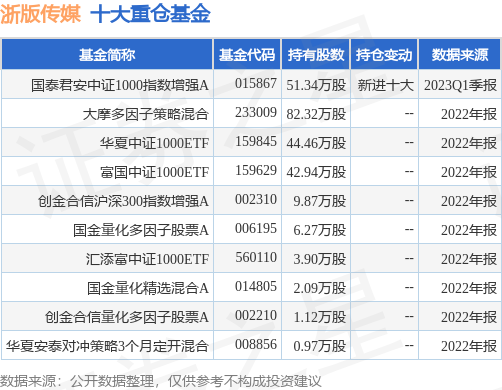Viewport: 502px width, 390px height.
Task: Click the 42.94万股 holdings cell
Action: (x=316, y=172)
